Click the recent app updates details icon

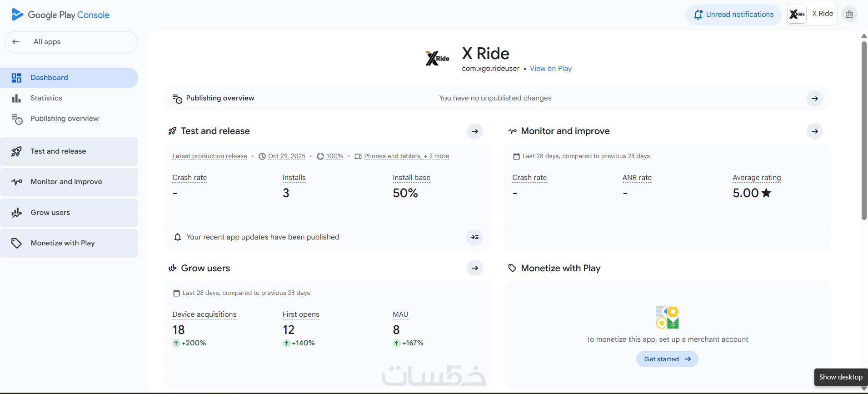(x=474, y=237)
